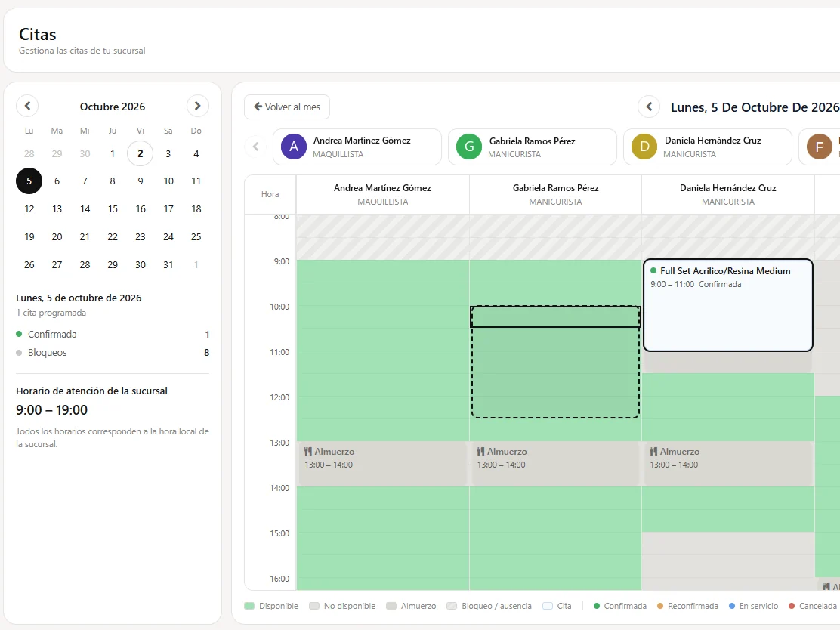Click Gabriela's Almuerzo 13:00 – 14:00 block
This screenshot has height=630, width=840.
click(555, 464)
